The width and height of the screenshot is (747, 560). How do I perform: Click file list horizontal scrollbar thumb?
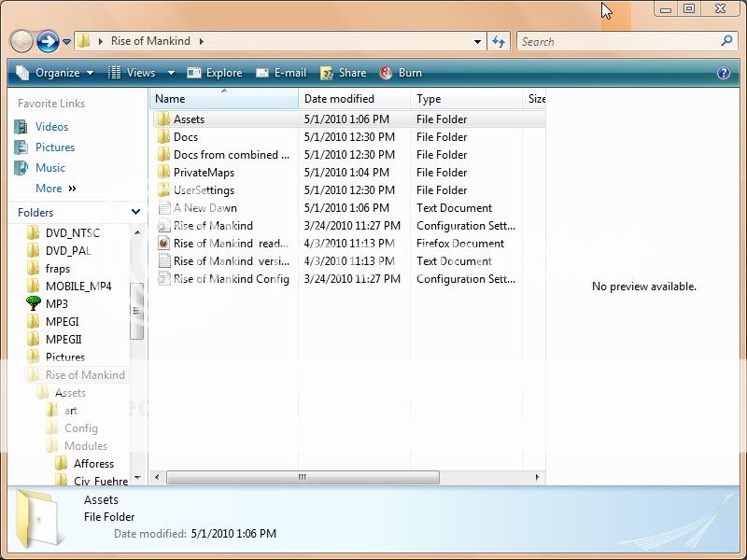point(303,477)
